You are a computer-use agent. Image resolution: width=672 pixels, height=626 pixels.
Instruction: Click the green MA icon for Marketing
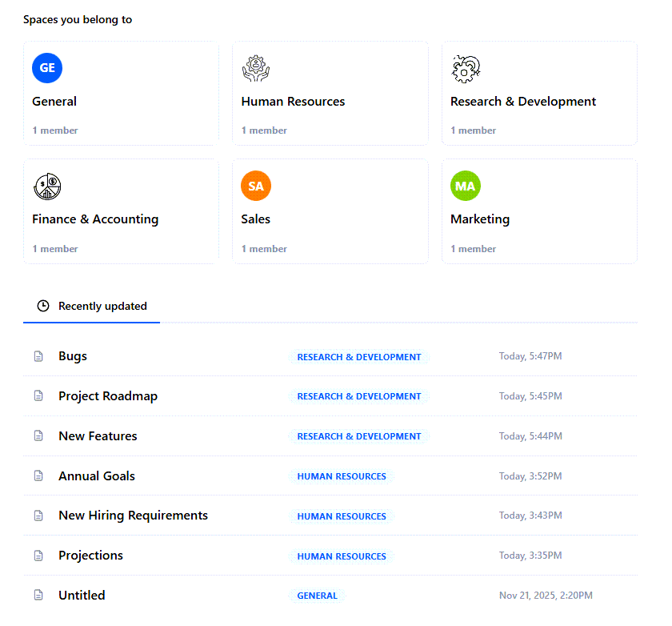[x=465, y=186]
